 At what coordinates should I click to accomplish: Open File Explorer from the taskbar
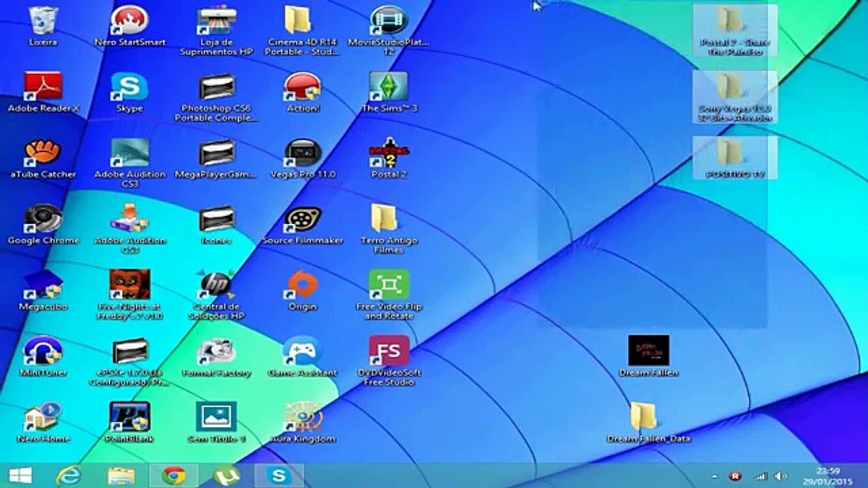(121, 475)
